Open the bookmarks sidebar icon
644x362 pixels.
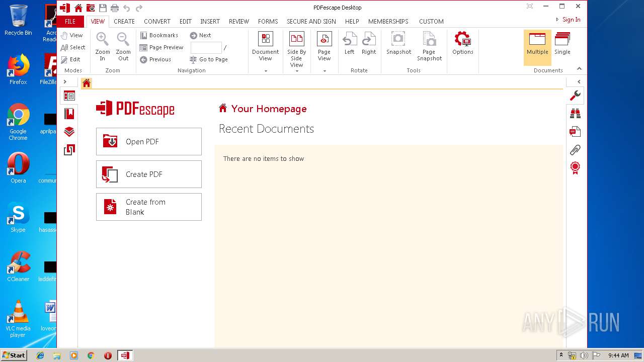click(69, 114)
